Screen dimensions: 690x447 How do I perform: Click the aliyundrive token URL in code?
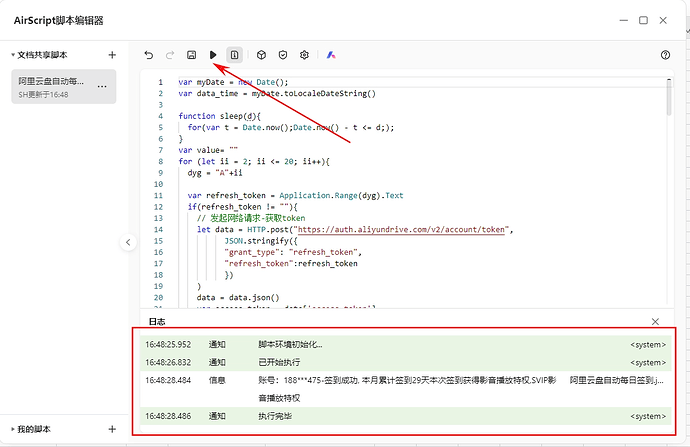pos(401,230)
